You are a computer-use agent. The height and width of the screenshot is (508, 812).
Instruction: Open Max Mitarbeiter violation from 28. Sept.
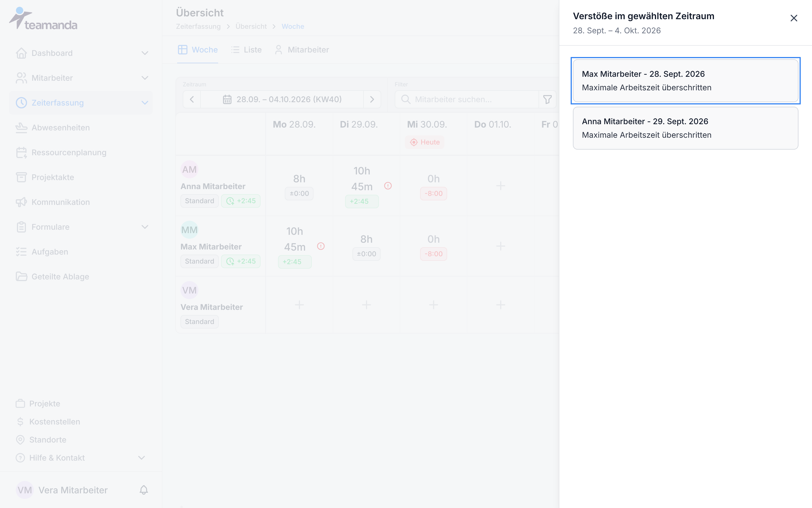(685, 81)
